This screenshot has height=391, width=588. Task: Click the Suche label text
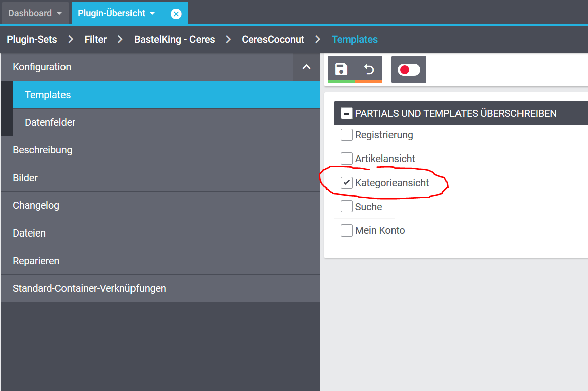pos(369,207)
